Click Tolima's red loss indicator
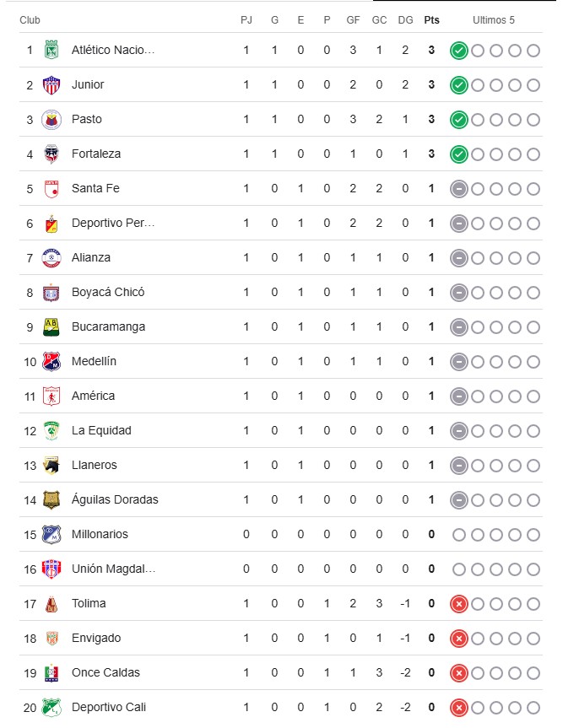The width and height of the screenshot is (563, 728). click(x=458, y=603)
